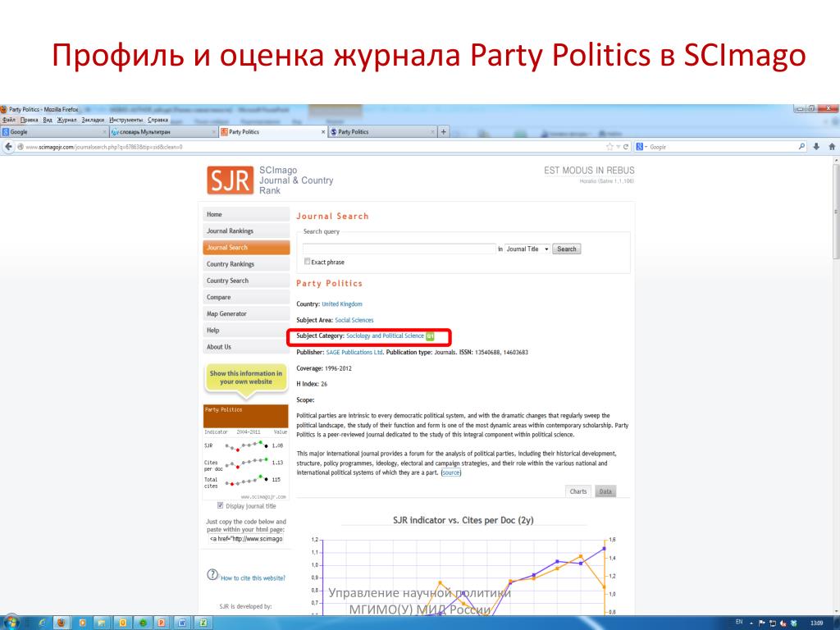Open the Файл menu

(8, 120)
